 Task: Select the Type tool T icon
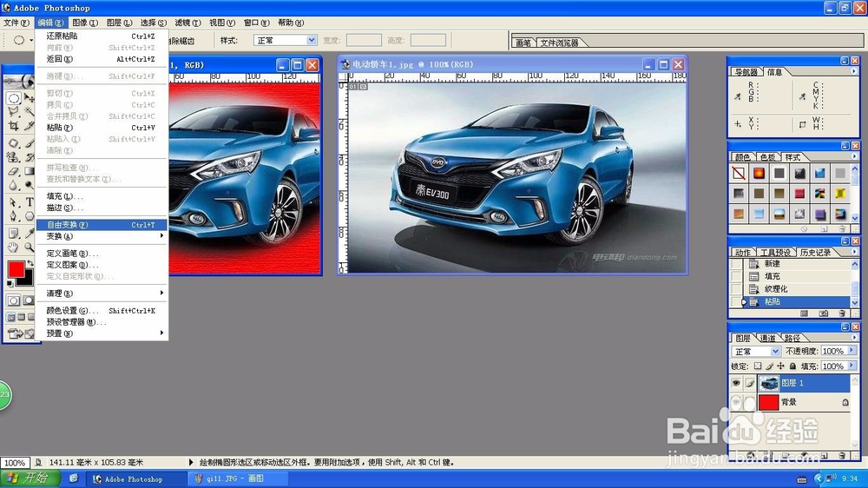[30, 202]
